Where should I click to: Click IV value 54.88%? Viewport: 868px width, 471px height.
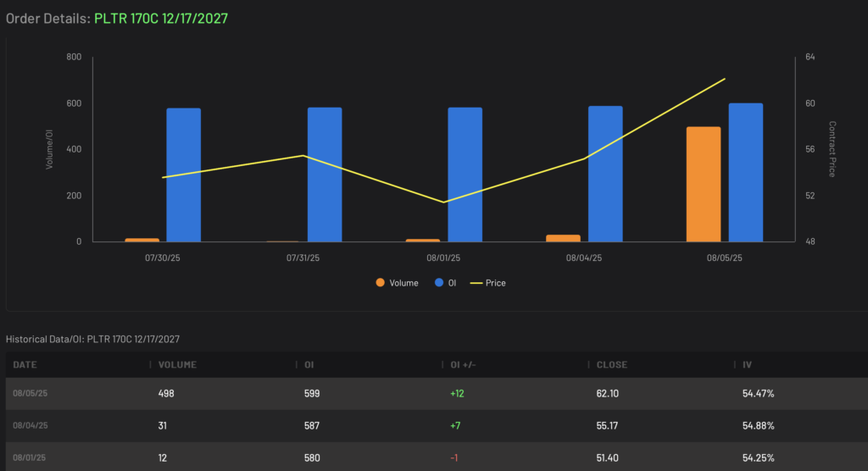coord(759,425)
